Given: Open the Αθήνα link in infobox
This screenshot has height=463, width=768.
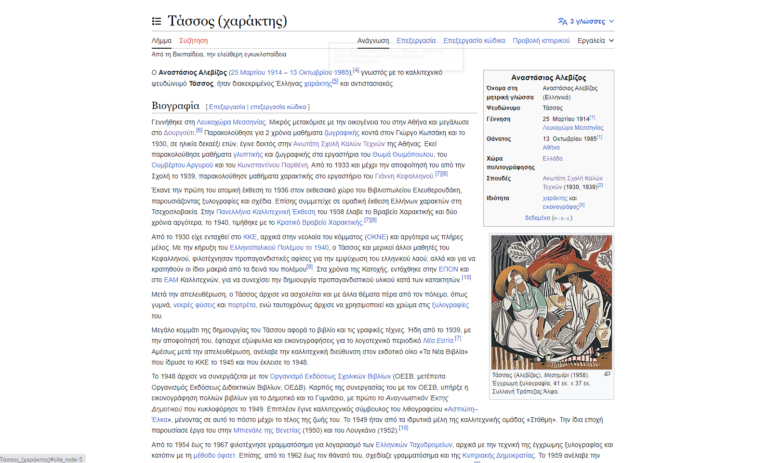Looking at the screenshot, I should coord(551,147).
